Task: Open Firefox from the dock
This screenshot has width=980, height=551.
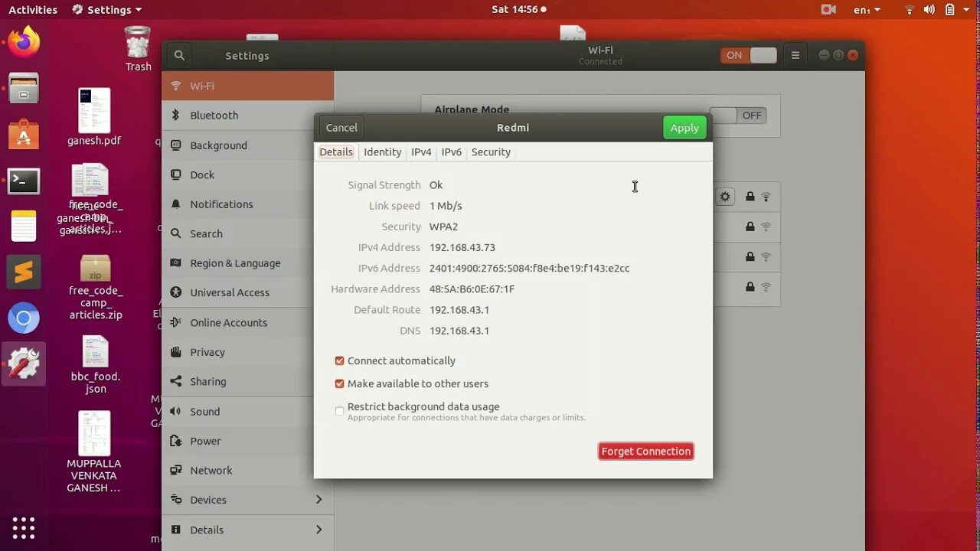Action: click(24, 41)
